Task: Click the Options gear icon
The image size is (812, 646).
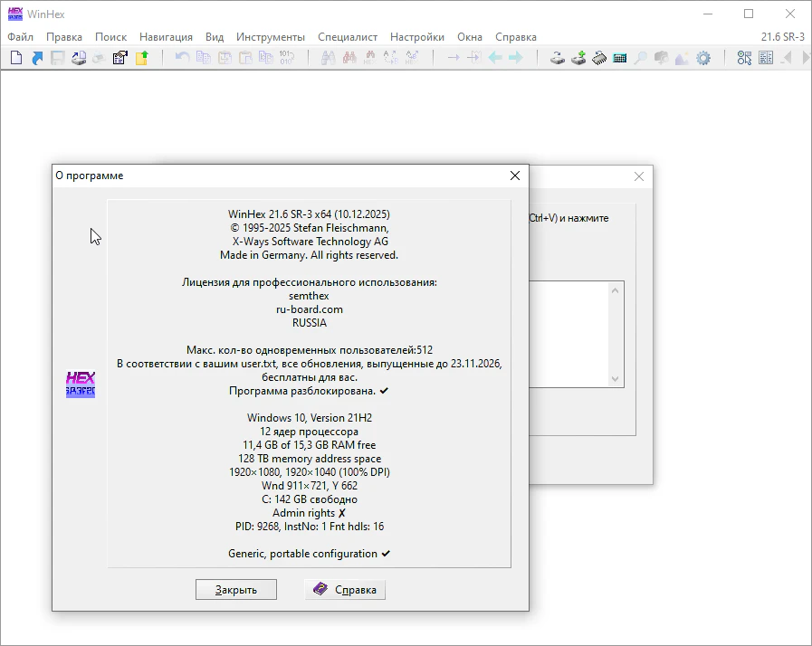Action: click(703, 58)
